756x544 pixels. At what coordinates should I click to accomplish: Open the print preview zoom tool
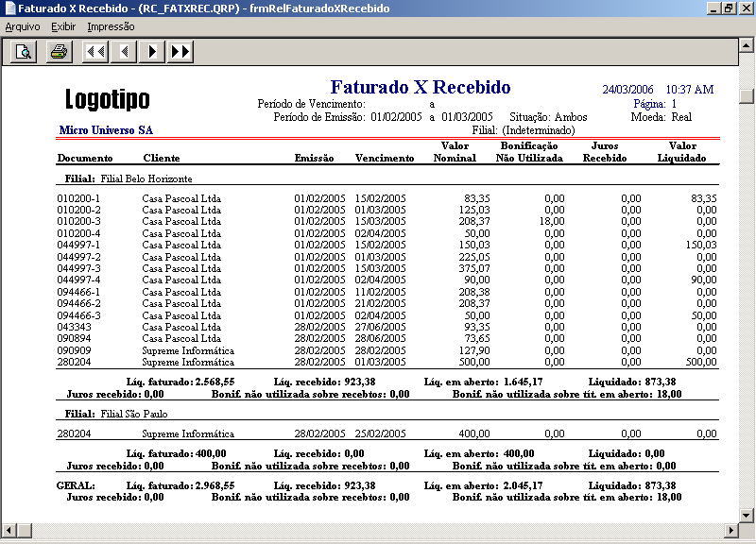[x=23, y=52]
